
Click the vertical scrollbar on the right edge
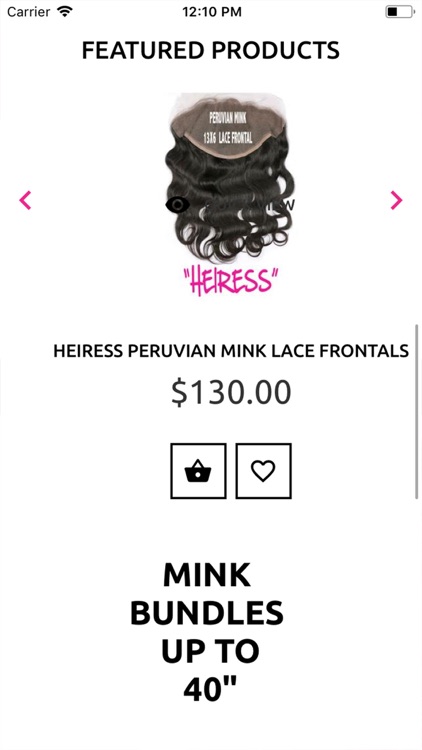[x=417, y=411]
